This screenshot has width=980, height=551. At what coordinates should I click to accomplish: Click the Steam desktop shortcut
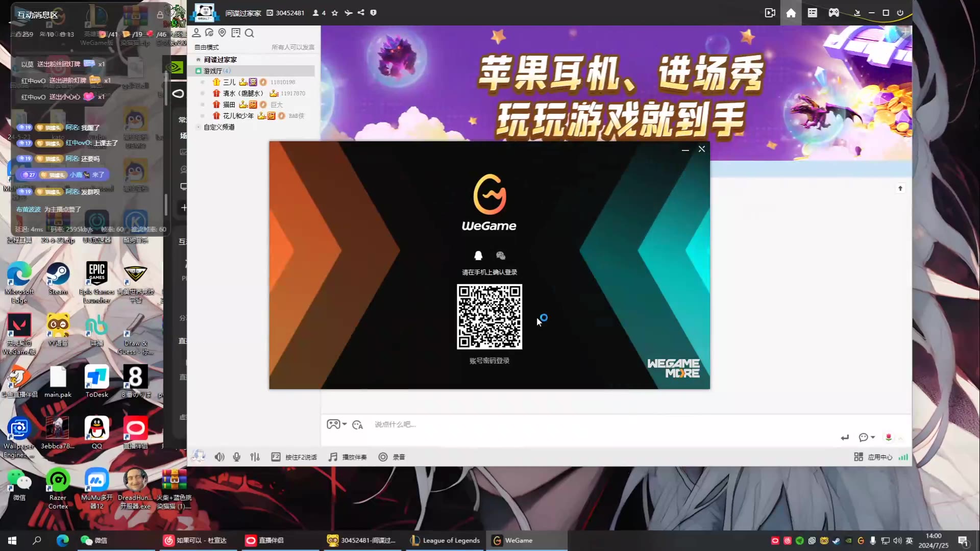tap(58, 279)
